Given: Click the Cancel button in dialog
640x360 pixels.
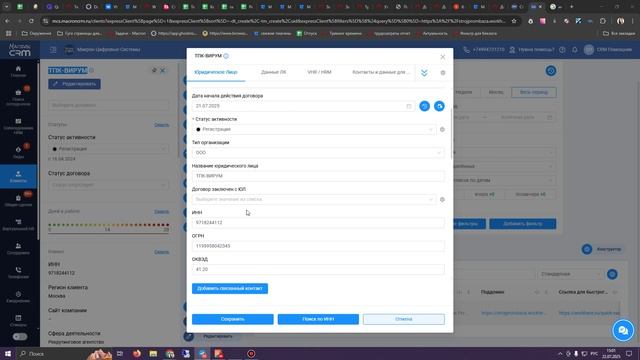Looking at the screenshot, I should coord(404,319).
